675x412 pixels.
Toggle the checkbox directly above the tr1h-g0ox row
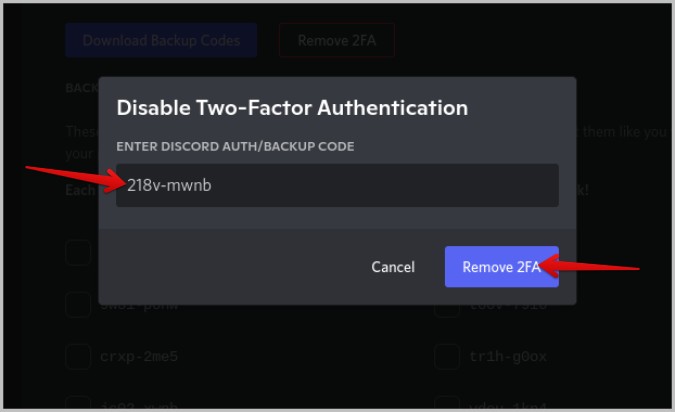(447, 306)
